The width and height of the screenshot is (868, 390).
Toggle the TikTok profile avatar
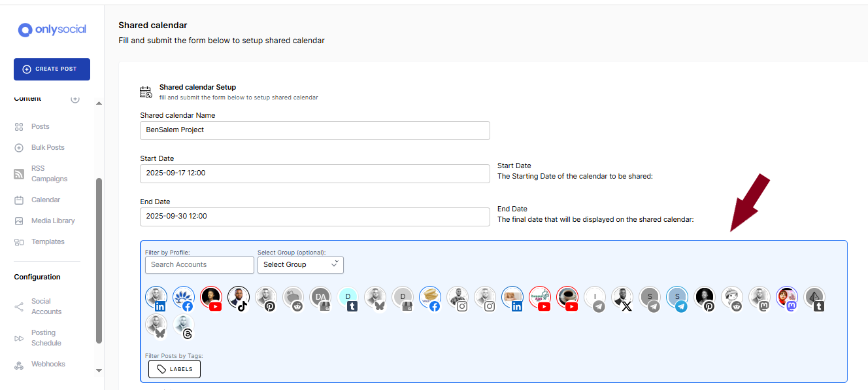[x=239, y=298]
